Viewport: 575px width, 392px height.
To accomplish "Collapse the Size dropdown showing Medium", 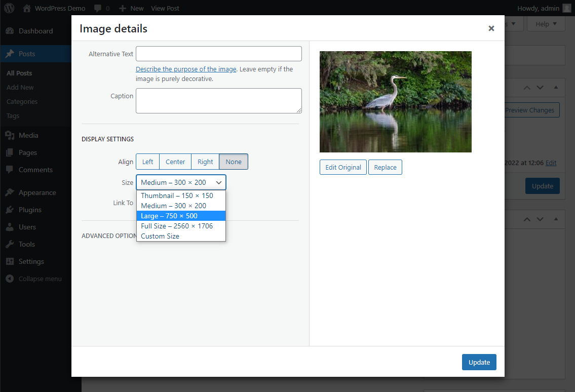I will click(x=181, y=182).
